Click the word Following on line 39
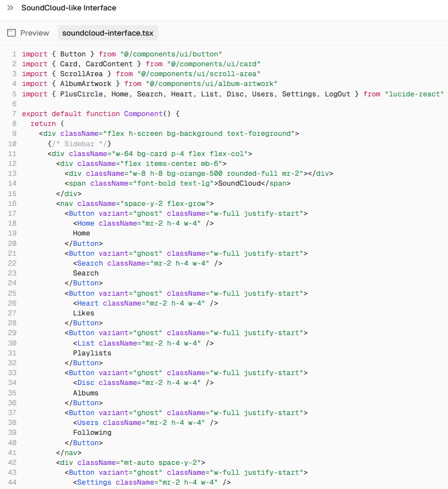The height and width of the screenshot is (489, 448). click(x=92, y=433)
